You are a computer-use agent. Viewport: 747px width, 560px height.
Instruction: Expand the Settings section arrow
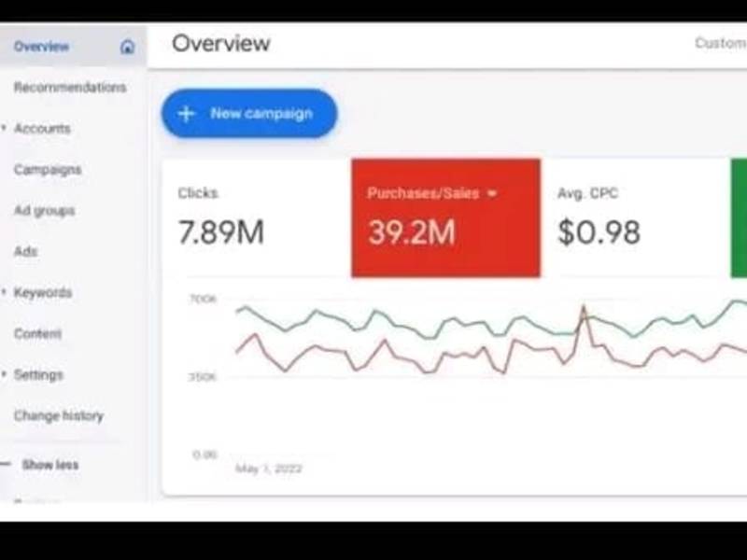pyautogui.click(x=4, y=374)
